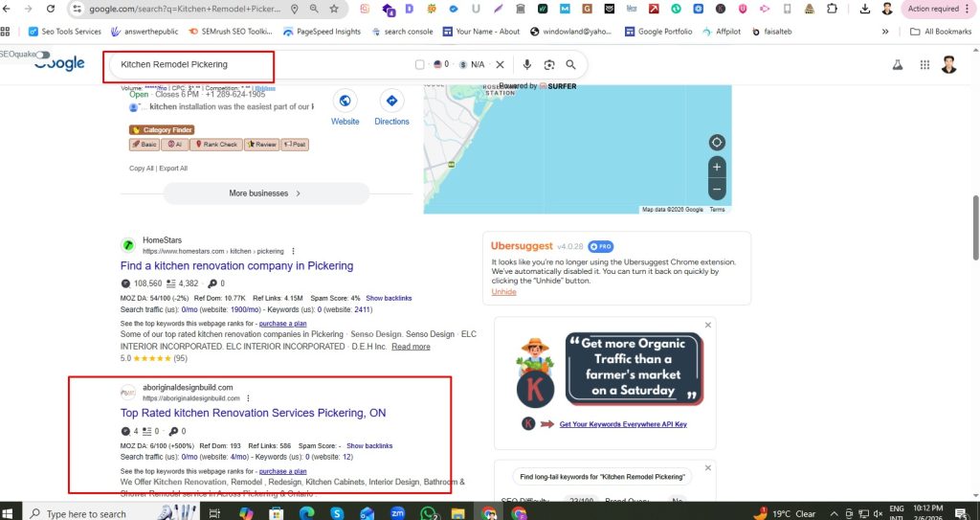Open aboriginaldesignbuild result three-dot menu

coord(248,398)
